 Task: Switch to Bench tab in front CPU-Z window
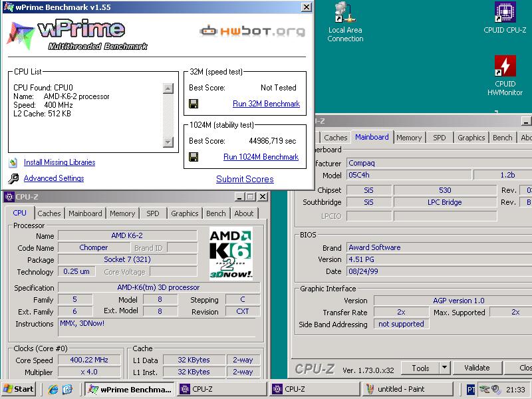point(215,213)
